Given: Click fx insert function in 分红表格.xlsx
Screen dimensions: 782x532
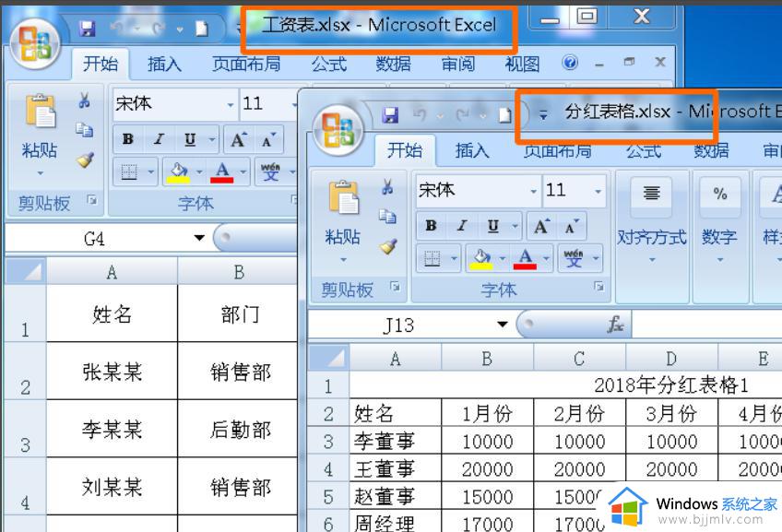Looking at the screenshot, I should (x=615, y=324).
